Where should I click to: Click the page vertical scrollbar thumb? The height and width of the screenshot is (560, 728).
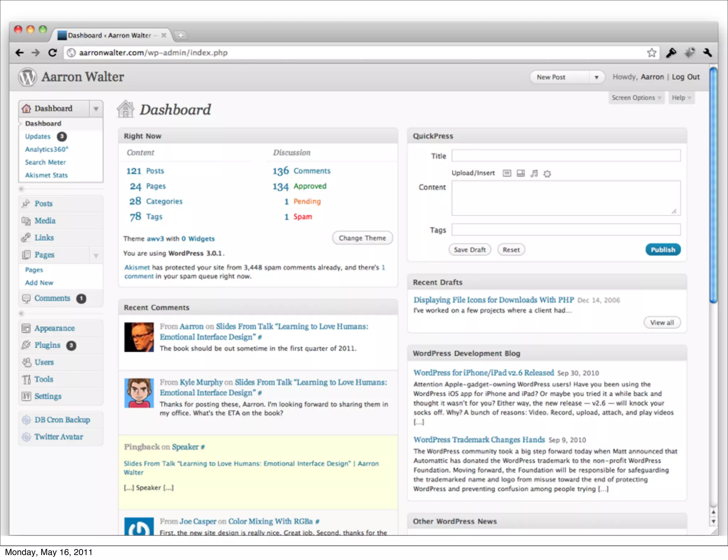pos(713,185)
